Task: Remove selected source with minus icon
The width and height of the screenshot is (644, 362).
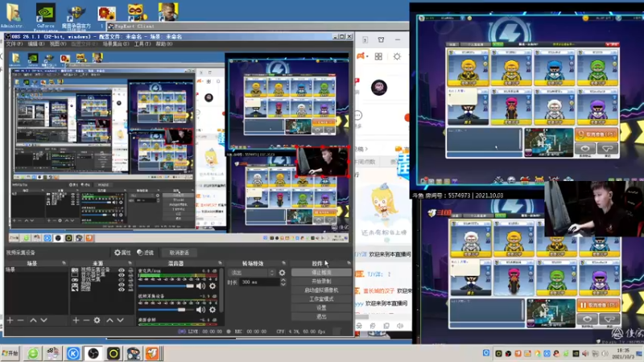Action: (86, 320)
